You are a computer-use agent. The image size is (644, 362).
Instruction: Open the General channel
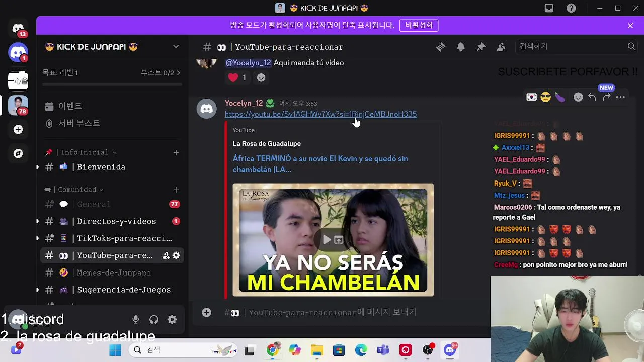[x=112, y=204]
